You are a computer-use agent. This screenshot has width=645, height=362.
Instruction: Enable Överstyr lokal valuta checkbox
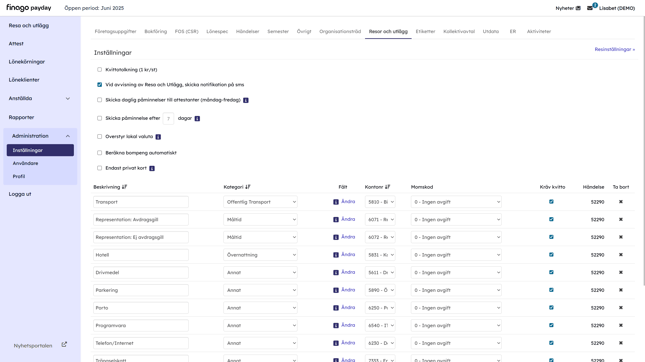(x=99, y=136)
